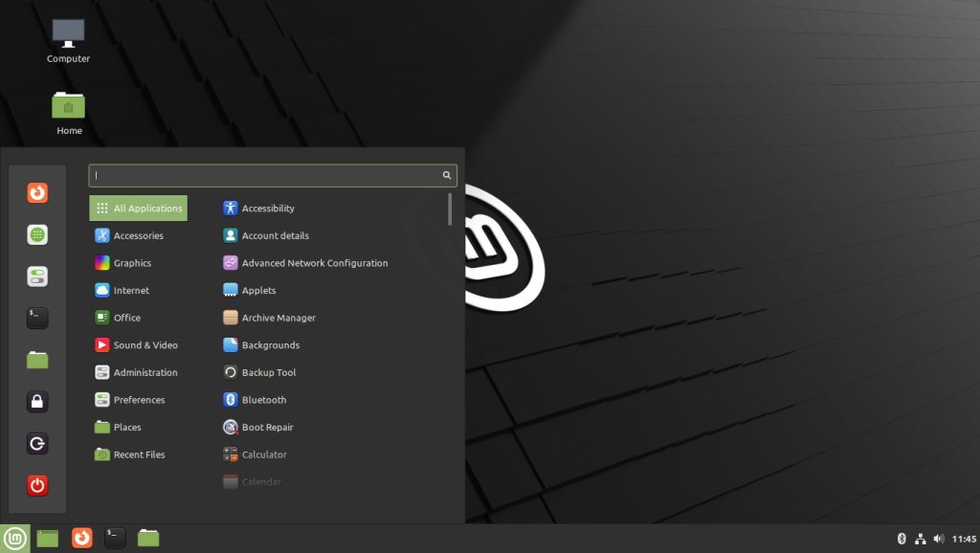Select the Graphics category
Screen dimensions: 980x553
tap(129, 262)
